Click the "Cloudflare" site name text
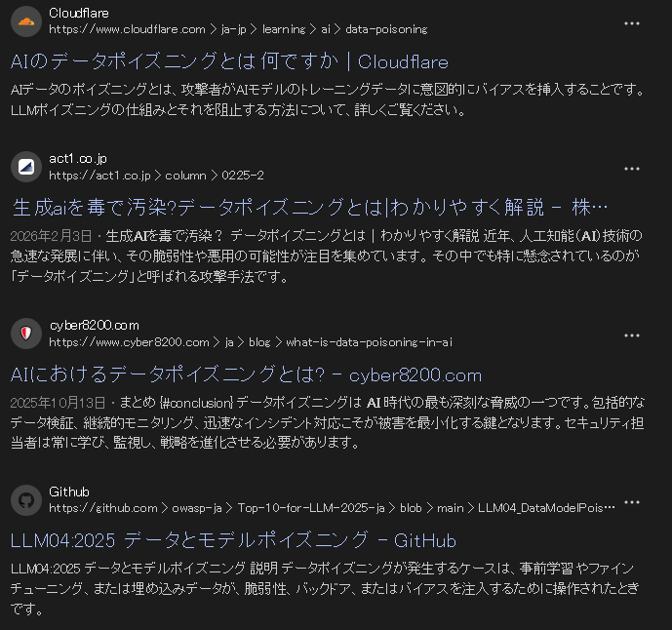This screenshot has height=630, width=672. [79, 14]
